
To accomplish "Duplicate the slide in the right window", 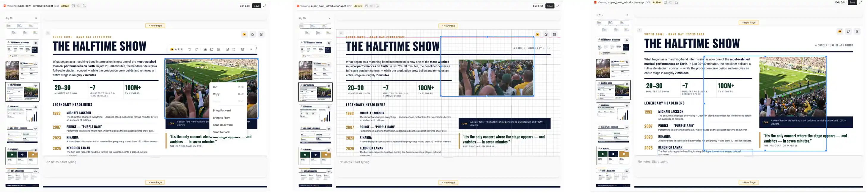I will click(x=848, y=31).
